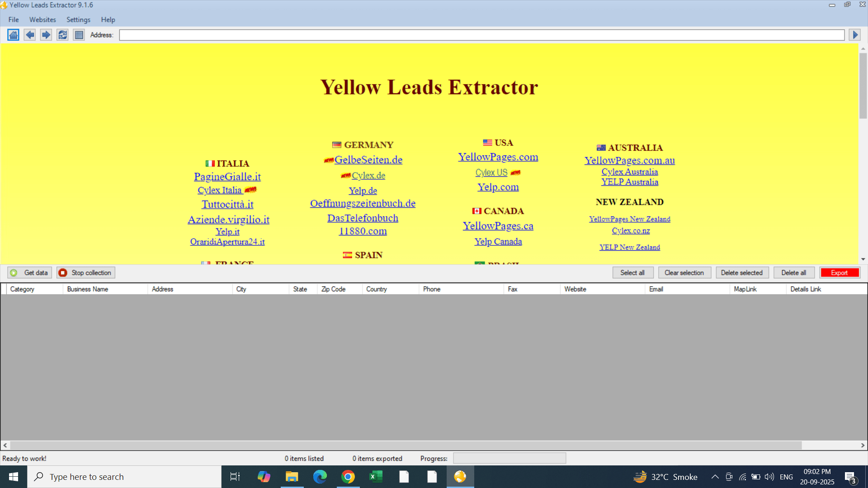This screenshot has height=488, width=868.
Task: Click the red Export button
Action: (839, 272)
